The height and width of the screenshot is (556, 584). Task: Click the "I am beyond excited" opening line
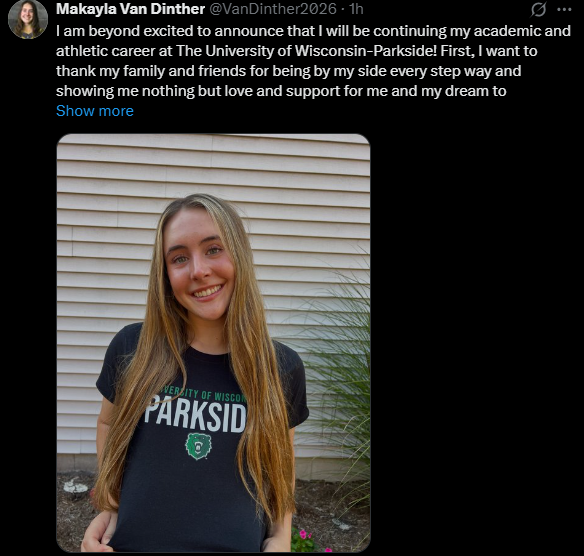pyautogui.click(x=313, y=31)
